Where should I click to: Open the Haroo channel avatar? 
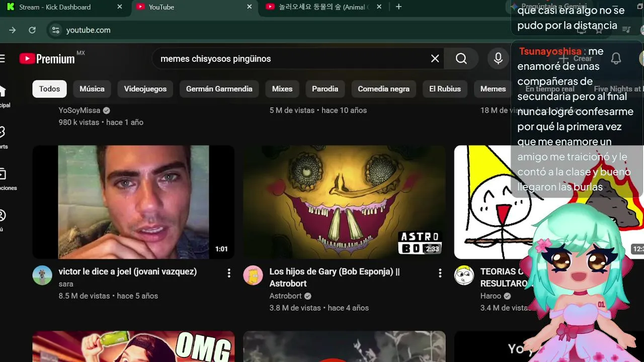coord(464,276)
